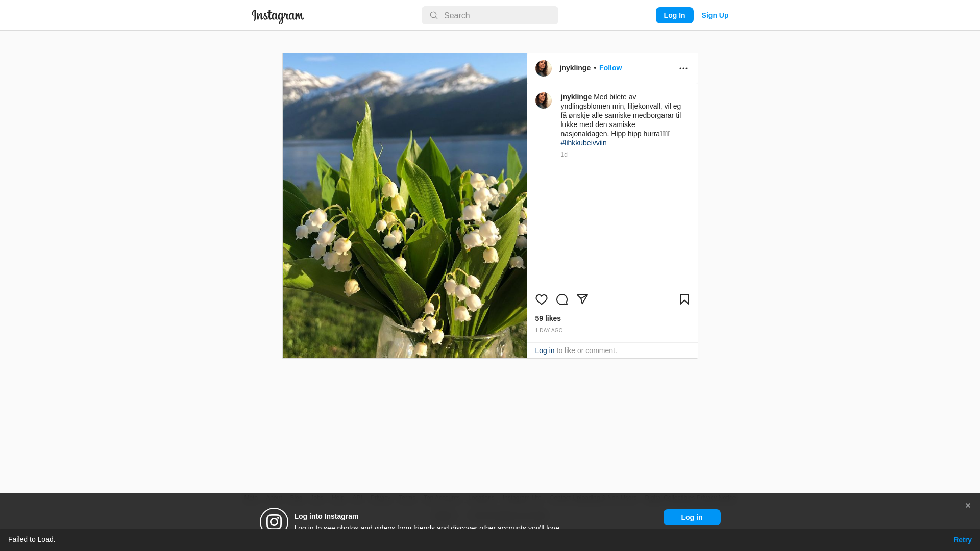The height and width of the screenshot is (551, 980).
Task: Like the post with heart icon
Action: pos(542,299)
